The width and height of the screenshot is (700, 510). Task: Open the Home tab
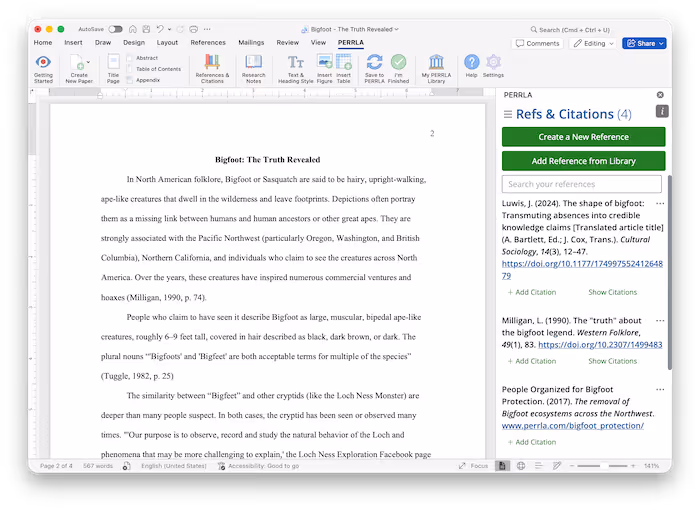(43, 42)
